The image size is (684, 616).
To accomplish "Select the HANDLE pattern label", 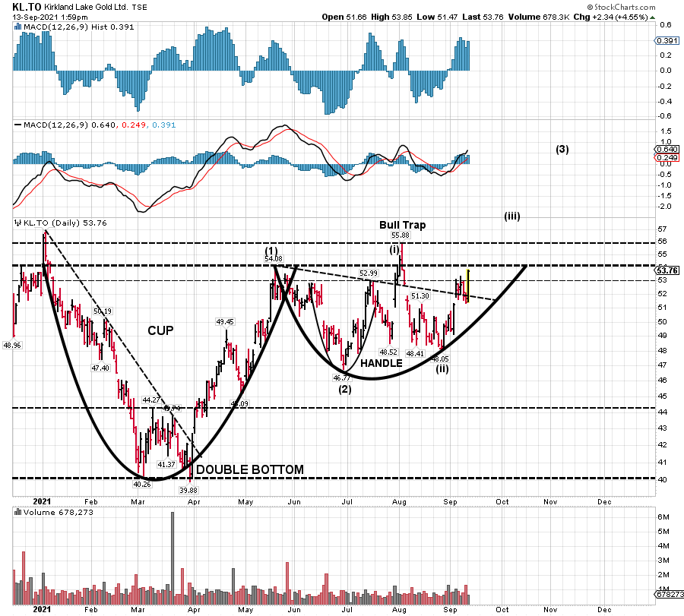I will click(382, 363).
